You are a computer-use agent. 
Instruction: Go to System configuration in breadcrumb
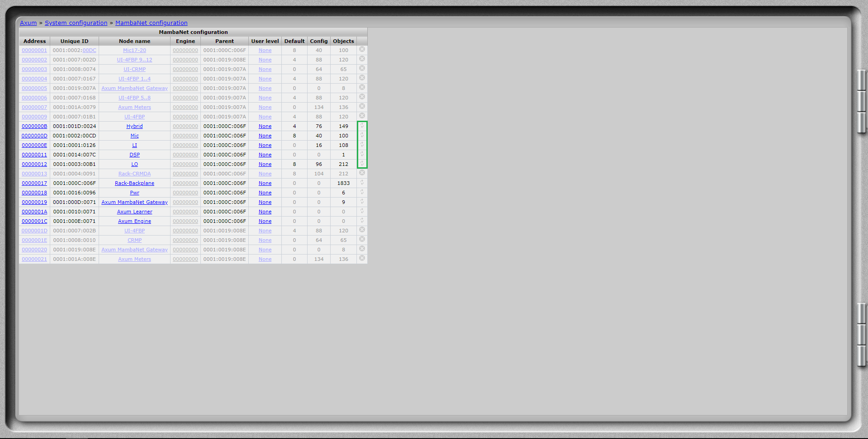76,23
